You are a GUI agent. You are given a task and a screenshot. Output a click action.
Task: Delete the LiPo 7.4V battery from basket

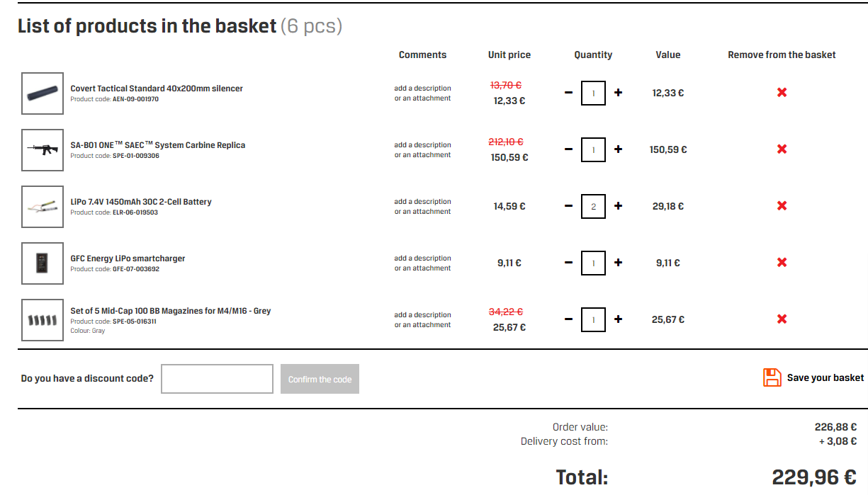coord(782,206)
